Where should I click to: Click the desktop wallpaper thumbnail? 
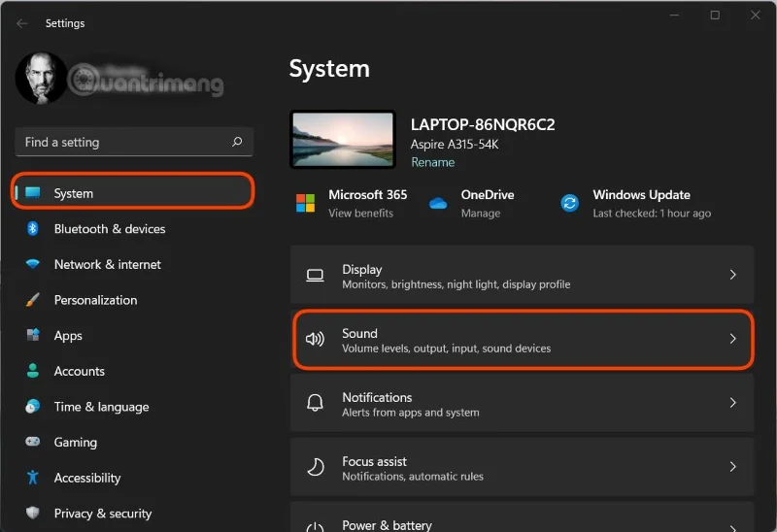(343, 139)
